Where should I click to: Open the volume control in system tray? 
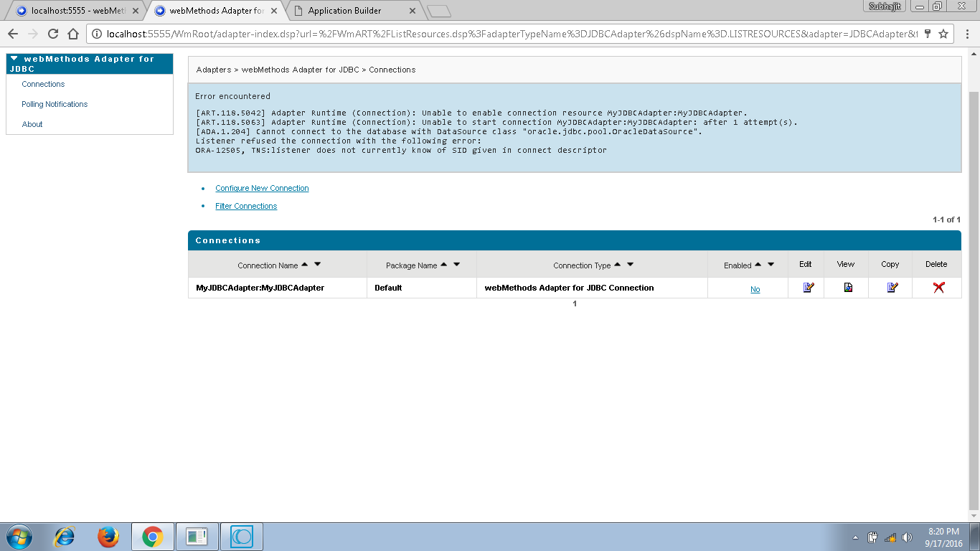[x=907, y=537]
